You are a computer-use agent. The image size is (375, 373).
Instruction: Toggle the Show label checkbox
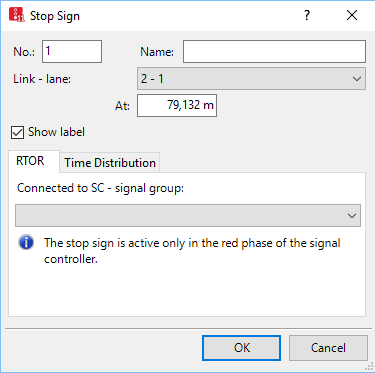pos(17,132)
